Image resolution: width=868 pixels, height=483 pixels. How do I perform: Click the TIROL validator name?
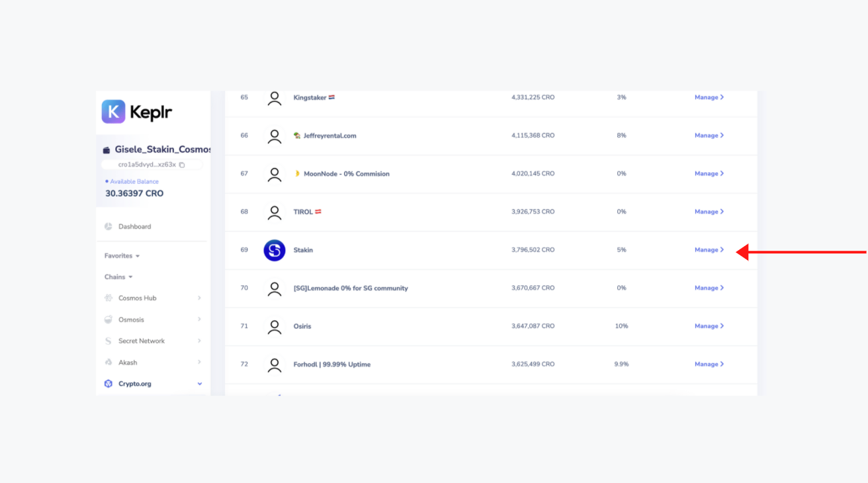[x=303, y=212]
